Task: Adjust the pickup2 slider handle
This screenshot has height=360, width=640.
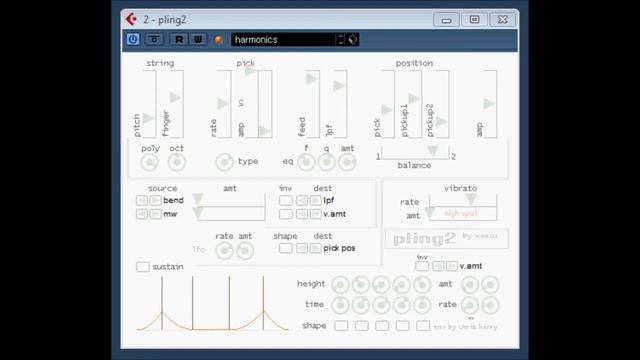Action: pyautogui.click(x=441, y=122)
